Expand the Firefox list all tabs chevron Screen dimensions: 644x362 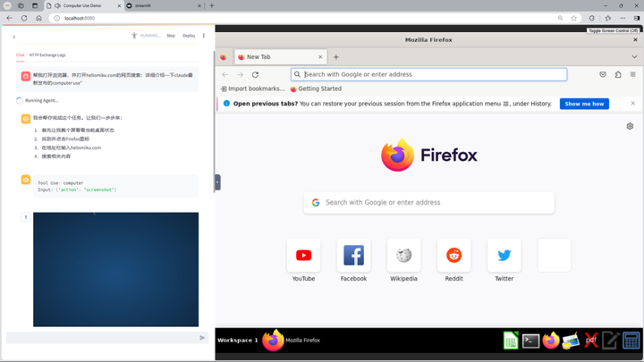(634, 57)
